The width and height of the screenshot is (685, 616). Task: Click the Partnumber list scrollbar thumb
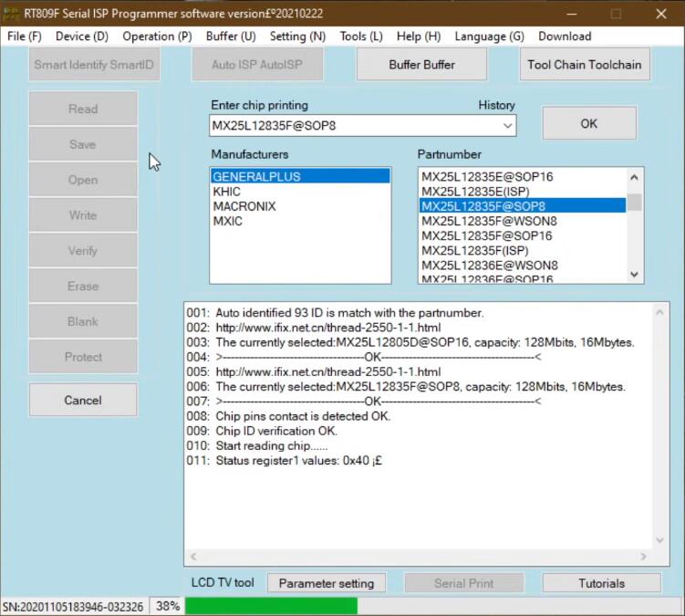[x=634, y=202]
